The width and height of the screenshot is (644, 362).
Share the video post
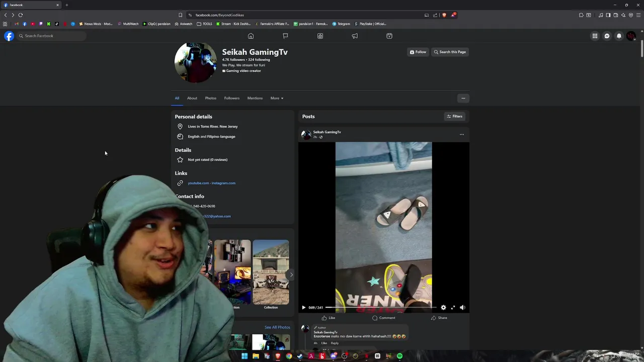click(439, 318)
